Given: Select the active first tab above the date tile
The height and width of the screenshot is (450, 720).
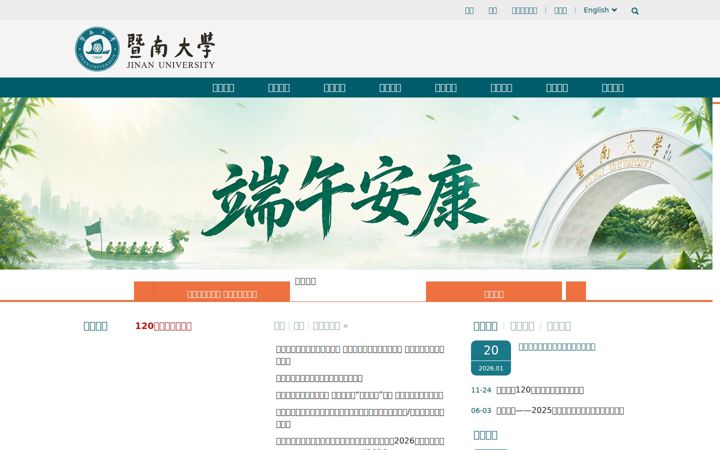Looking at the screenshot, I should [x=485, y=326].
